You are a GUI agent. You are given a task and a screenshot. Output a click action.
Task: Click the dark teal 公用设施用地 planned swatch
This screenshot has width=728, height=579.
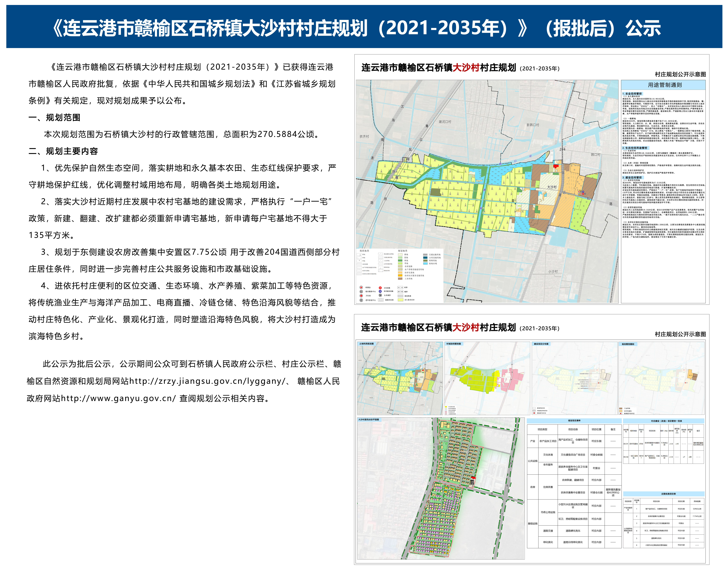point(425,258)
